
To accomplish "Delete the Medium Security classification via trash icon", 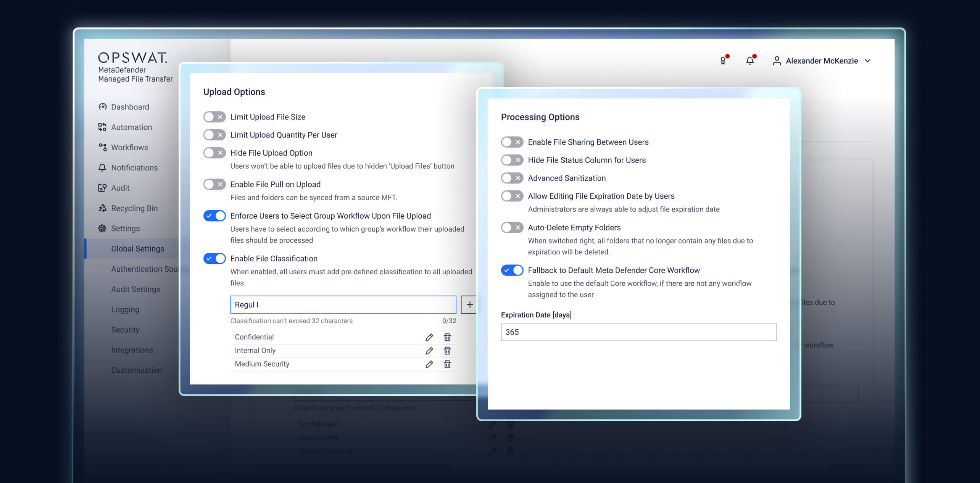I will tap(447, 364).
